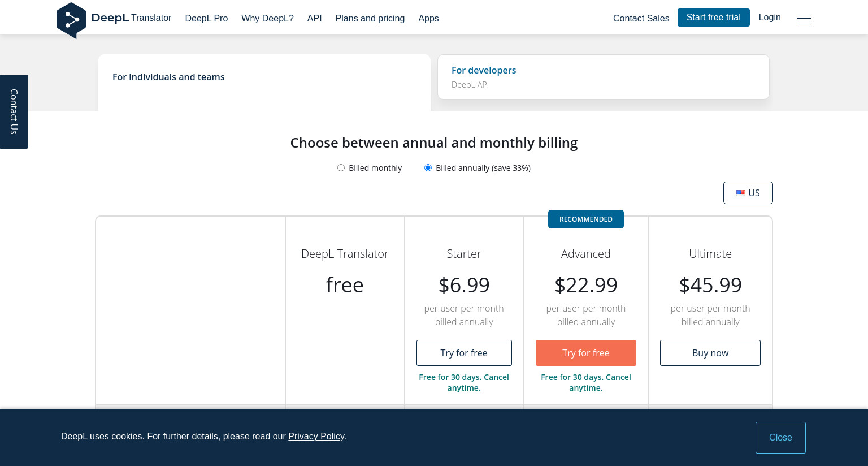Open the Apps navigation link
868x466 pixels.
428,18
